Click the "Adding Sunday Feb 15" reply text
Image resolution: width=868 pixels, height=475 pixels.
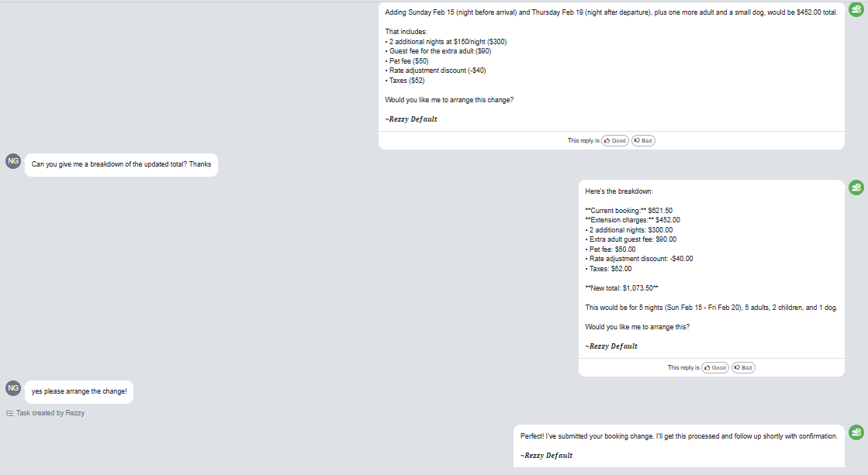[611, 12]
